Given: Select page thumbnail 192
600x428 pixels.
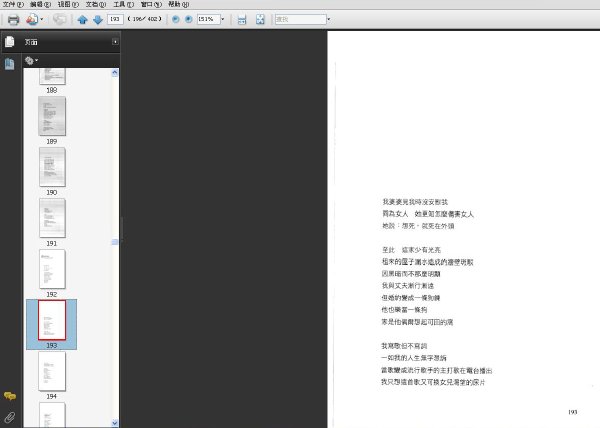Looking at the screenshot, I should (52, 269).
